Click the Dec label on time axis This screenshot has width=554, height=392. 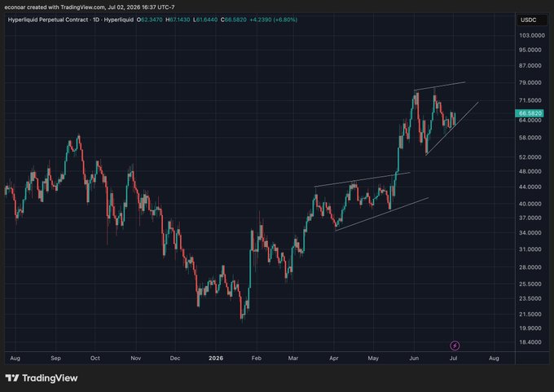click(175, 358)
